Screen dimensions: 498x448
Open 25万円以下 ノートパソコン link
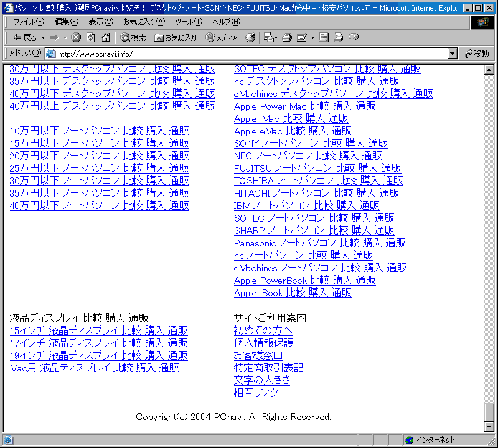(x=100, y=168)
